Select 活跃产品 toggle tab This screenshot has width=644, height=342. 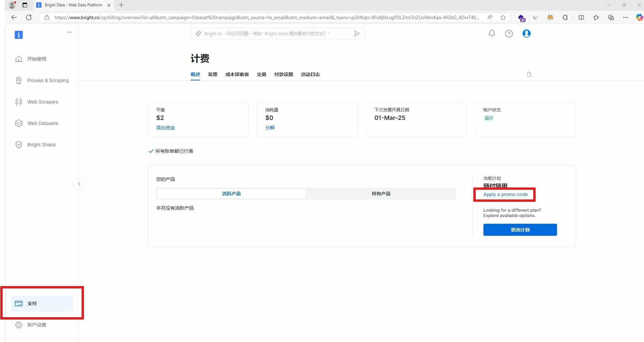click(x=231, y=194)
